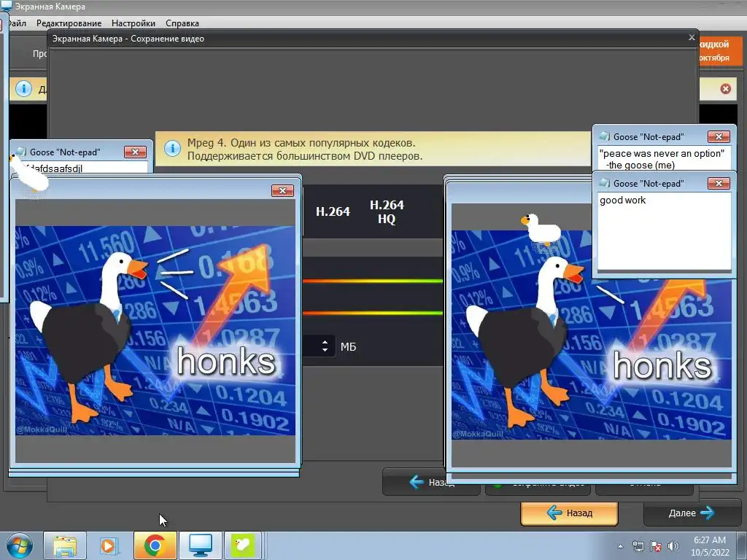Open the Настройки menu
747x560 pixels.
click(x=133, y=23)
